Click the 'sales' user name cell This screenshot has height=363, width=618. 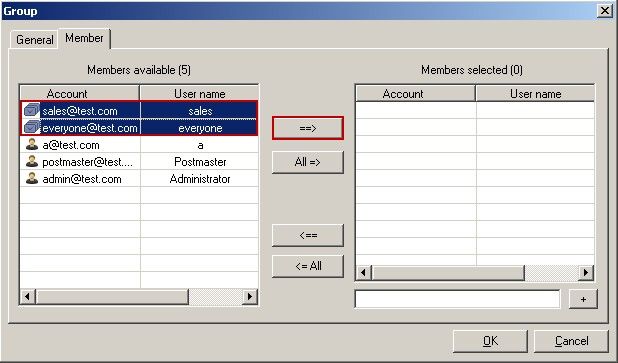click(x=200, y=110)
